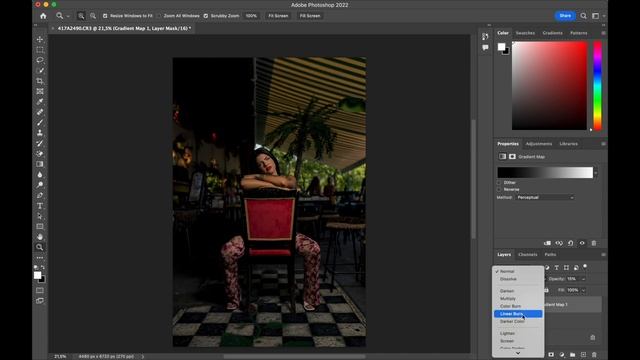Image resolution: width=640 pixels, height=360 pixels.
Task: Select the Zoom tool in the toolbar
Action: 40,247
